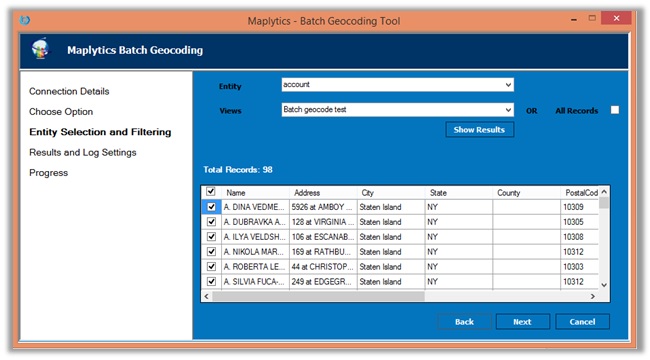This screenshot has height=360, width=650.
Task: Click postal code 10309 cell
Action: (x=580, y=207)
